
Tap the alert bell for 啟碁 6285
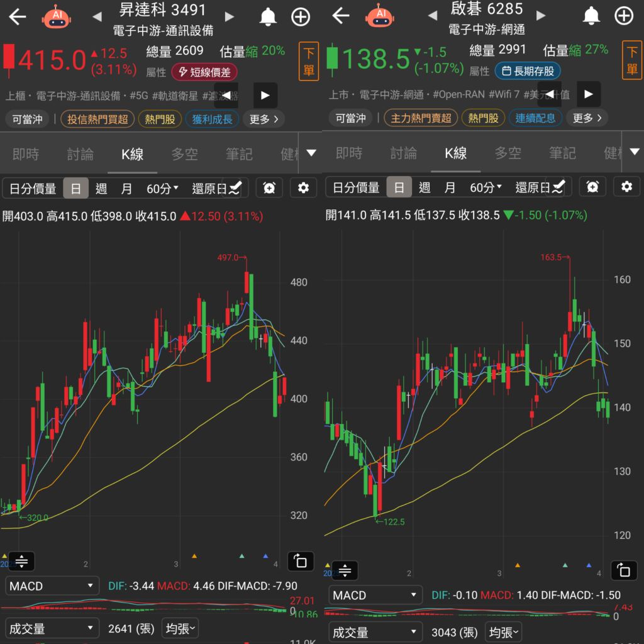click(591, 16)
